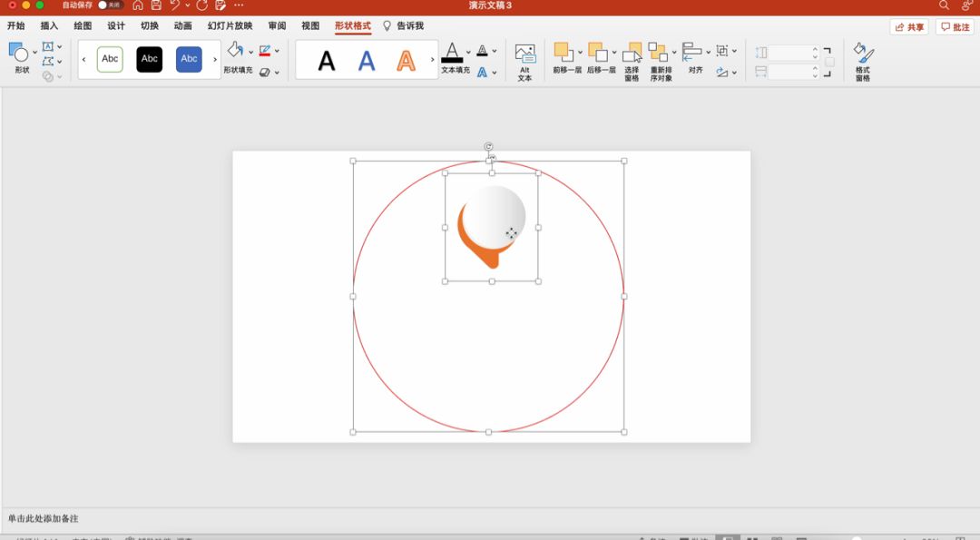
Task: Expand the 形状 dropdown arrow
Action: (34, 53)
